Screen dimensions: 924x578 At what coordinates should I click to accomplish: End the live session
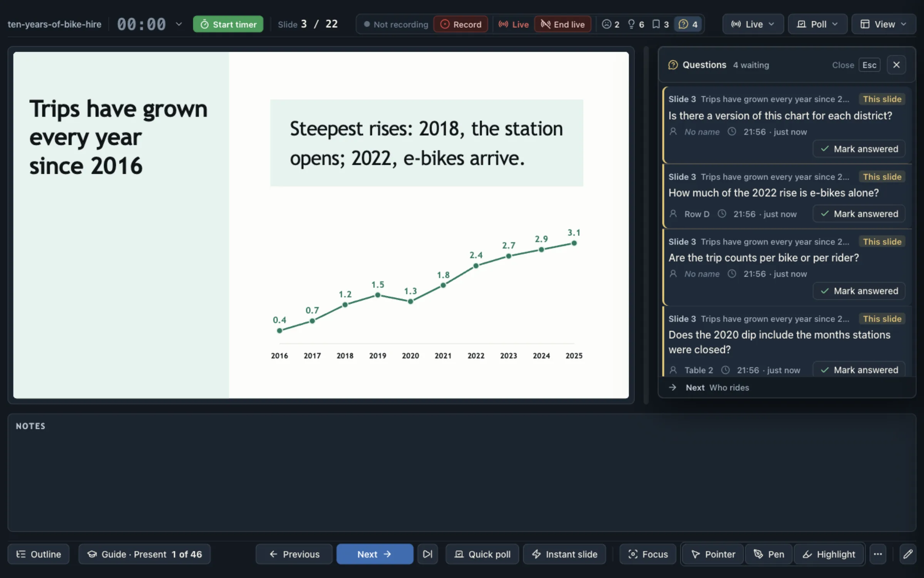562,24
